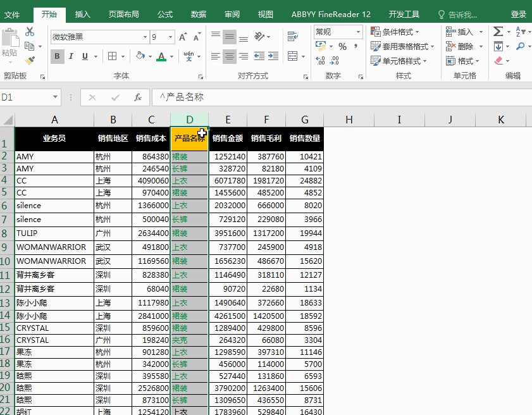Toggle Underline formatting
The width and height of the screenshot is (532, 415).
pos(85,56)
